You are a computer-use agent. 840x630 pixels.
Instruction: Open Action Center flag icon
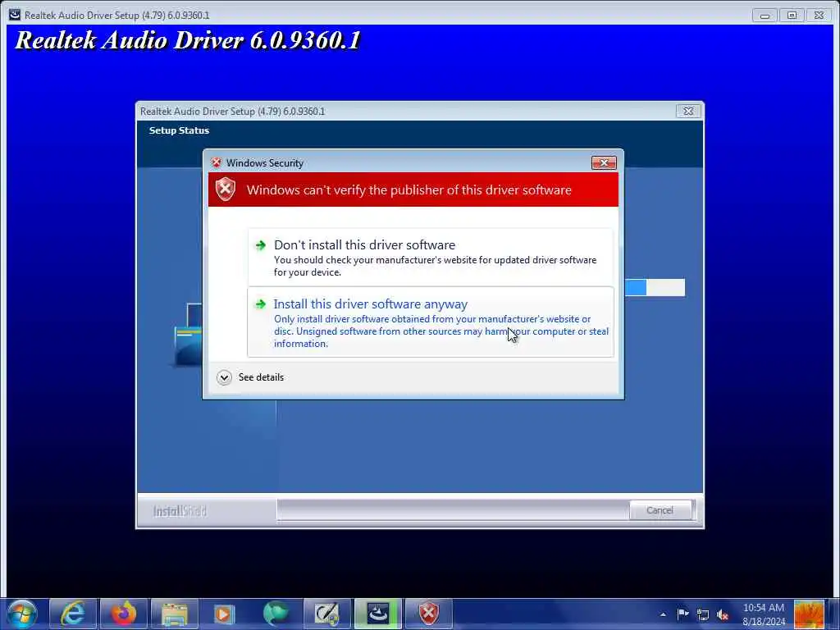pyautogui.click(x=682, y=614)
